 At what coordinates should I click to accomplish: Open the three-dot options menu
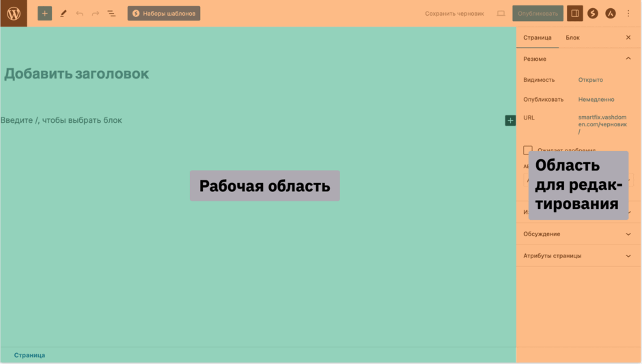628,14
